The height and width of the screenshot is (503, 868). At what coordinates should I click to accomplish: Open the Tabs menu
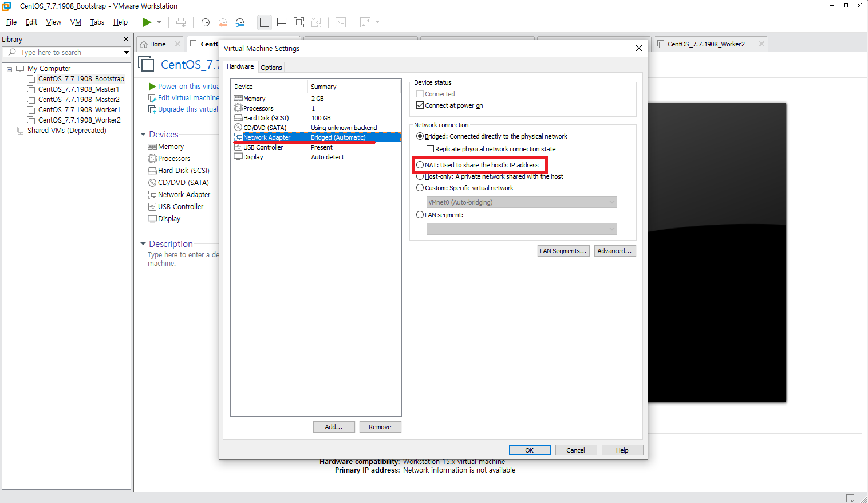[97, 22]
